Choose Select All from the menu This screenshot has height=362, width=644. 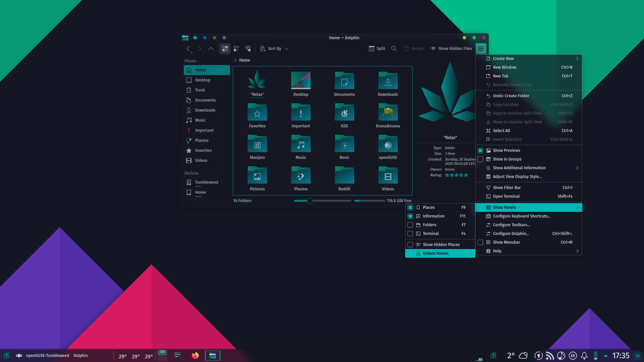click(x=529, y=131)
